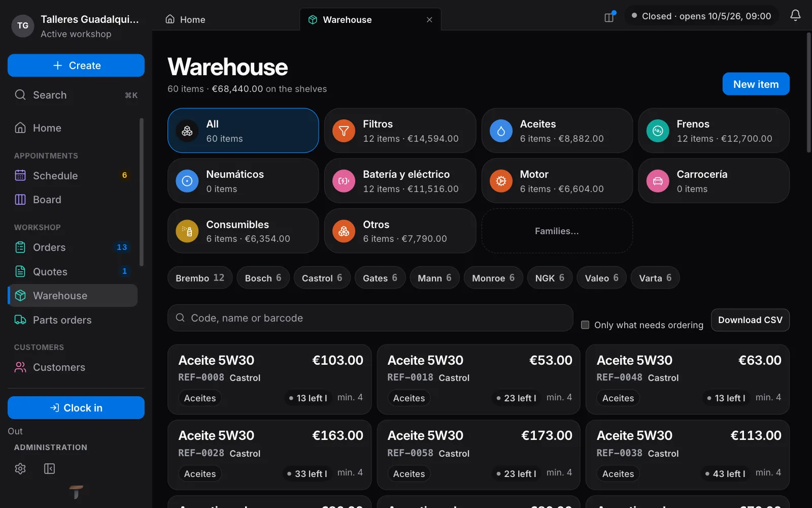Filter by Bosch brand chip

coord(263,278)
